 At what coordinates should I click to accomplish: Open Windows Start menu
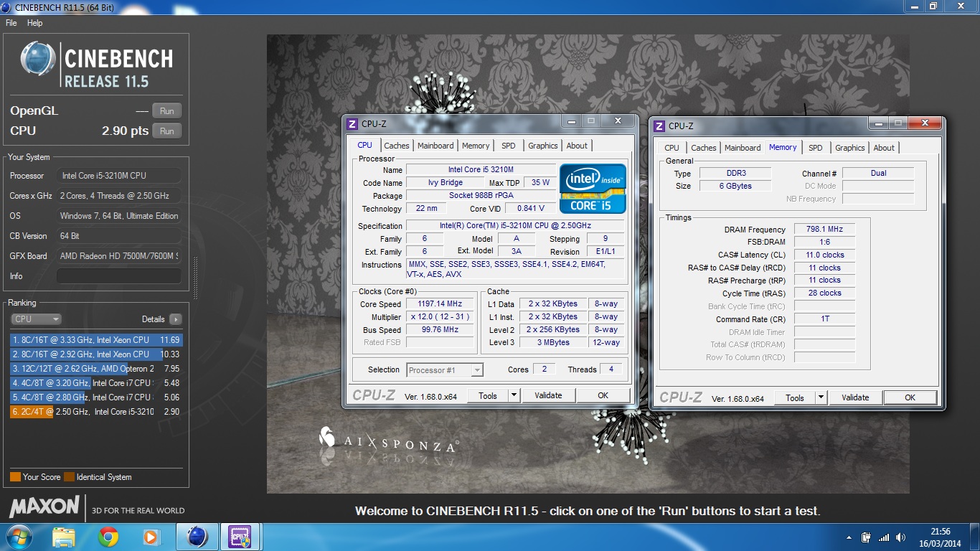pyautogui.click(x=19, y=537)
